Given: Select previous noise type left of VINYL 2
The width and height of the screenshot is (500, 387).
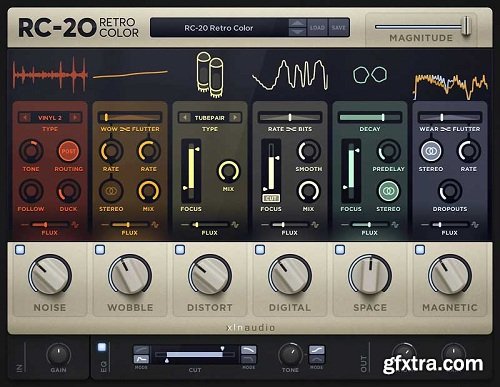Looking at the screenshot, I should [x=24, y=117].
